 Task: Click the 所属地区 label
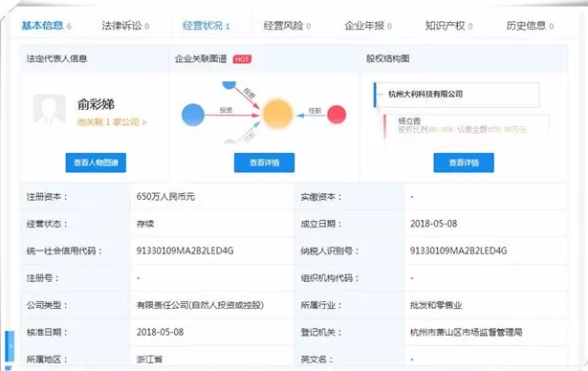pos(47,360)
